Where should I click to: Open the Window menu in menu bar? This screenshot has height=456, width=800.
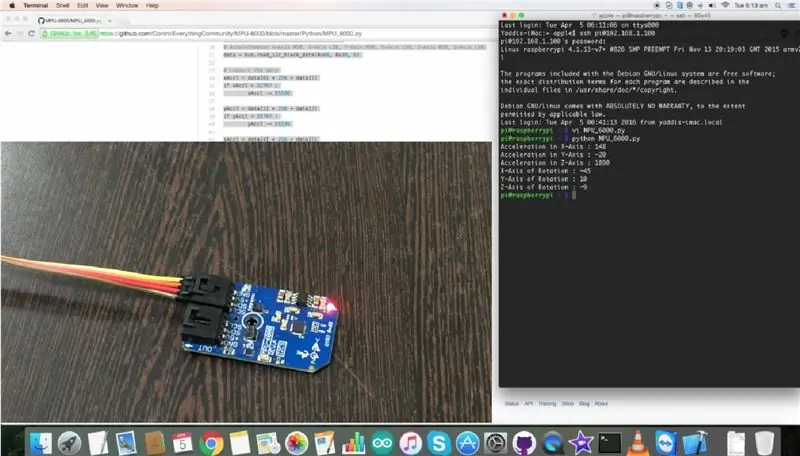[127, 6]
